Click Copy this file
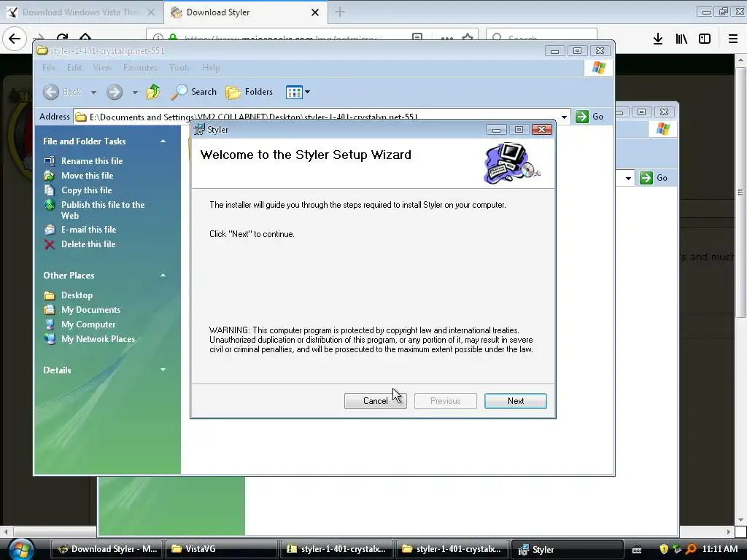747x560 pixels. point(86,190)
